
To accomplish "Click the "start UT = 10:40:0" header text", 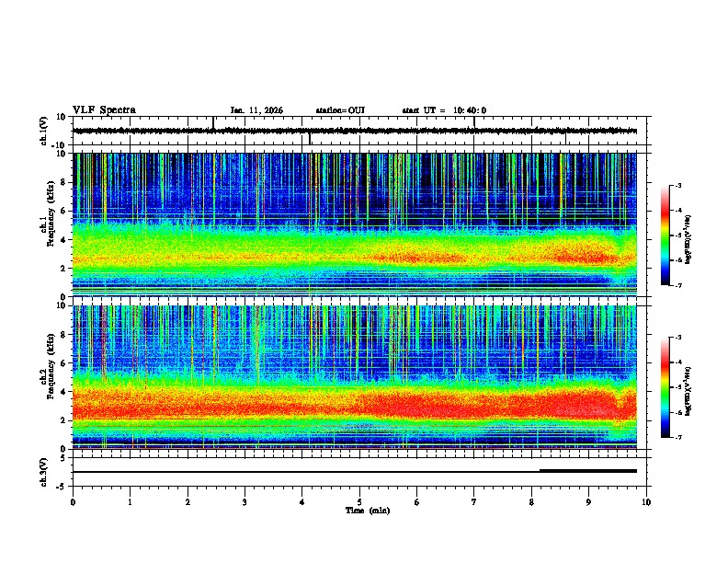I will click(444, 110).
